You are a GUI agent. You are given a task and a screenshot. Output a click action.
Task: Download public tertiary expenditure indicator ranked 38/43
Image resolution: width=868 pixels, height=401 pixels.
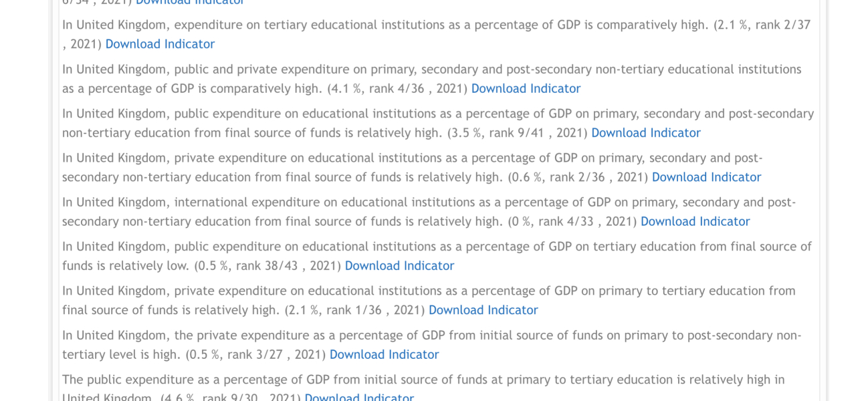click(399, 266)
